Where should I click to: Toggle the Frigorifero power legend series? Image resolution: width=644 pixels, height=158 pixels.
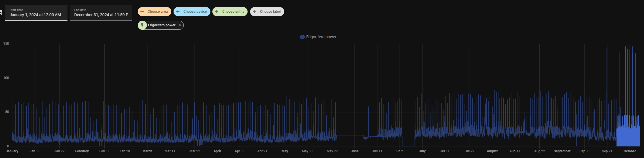point(321,37)
